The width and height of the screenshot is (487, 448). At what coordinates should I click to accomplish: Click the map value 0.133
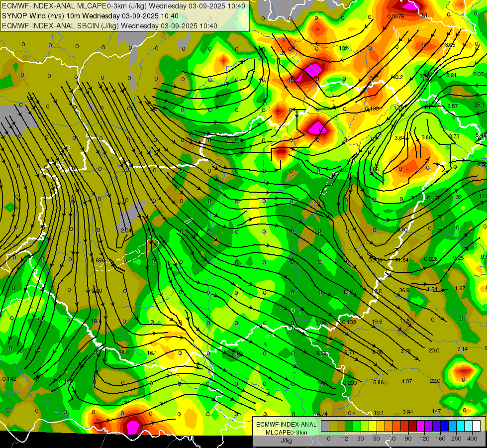[372, 109]
